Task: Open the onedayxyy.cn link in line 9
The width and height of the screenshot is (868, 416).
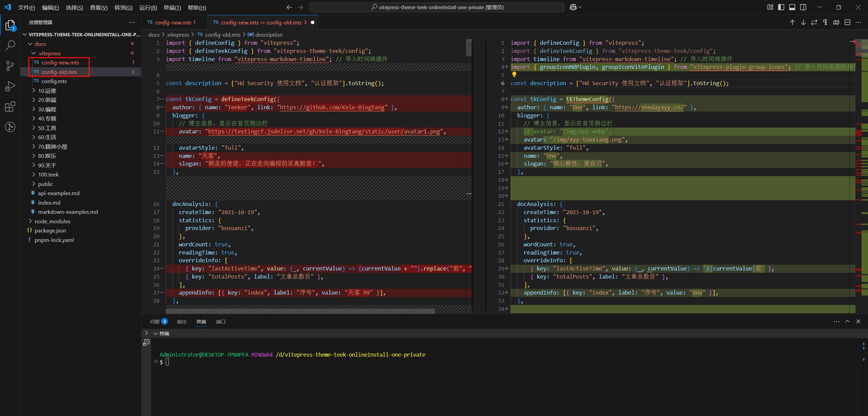Action: (649, 107)
